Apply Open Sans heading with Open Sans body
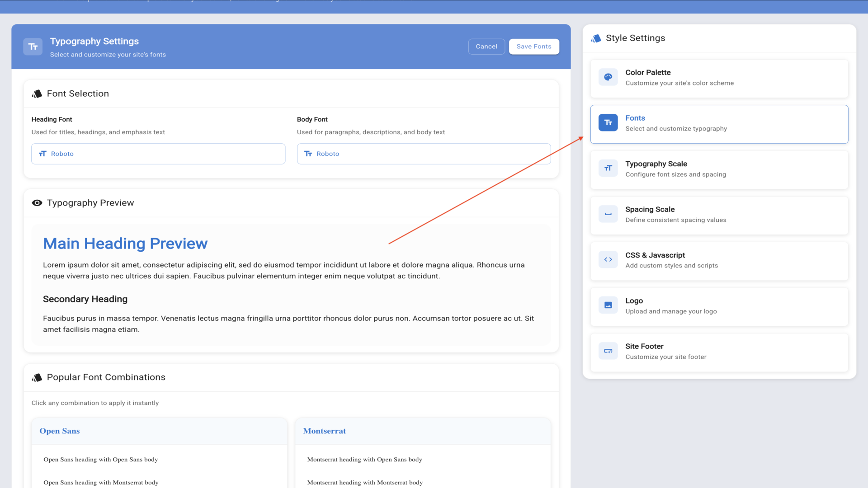The width and height of the screenshot is (868, 488). [x=100, y=460]
